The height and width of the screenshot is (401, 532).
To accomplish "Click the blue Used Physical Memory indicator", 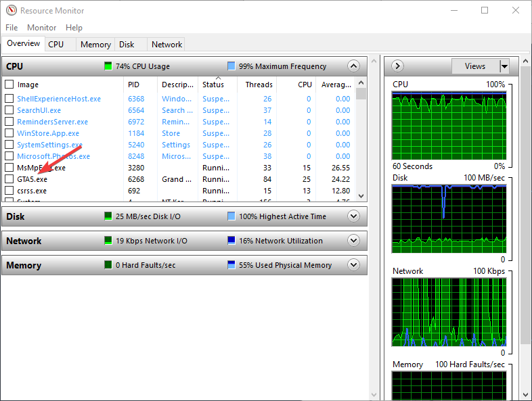I will pos(231,264).
